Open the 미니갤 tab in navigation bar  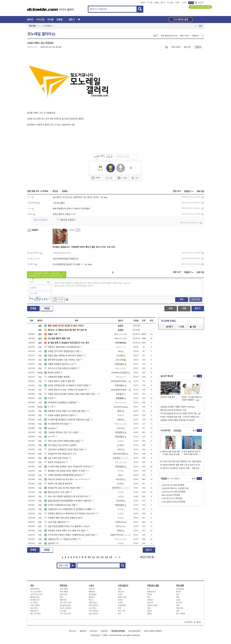pyautogui.click(x=50, y=20)
